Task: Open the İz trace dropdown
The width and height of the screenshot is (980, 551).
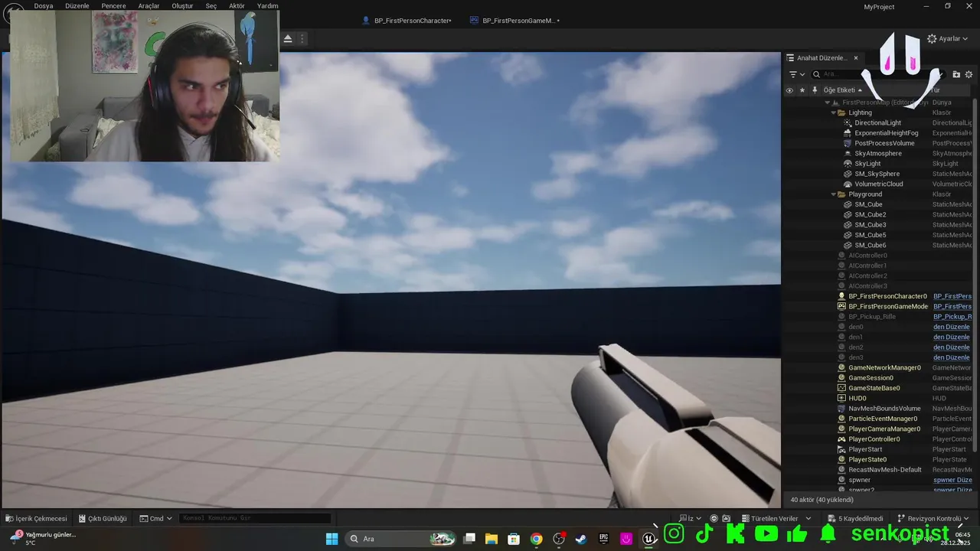Action: point(690,518)
